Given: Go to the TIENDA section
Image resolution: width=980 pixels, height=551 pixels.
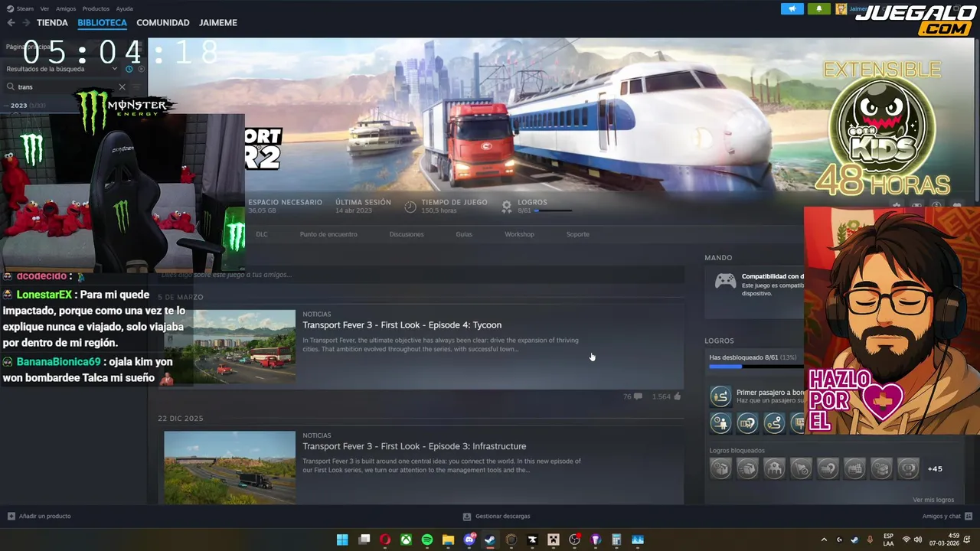Looking at the screenshot, I should point(53,23).
